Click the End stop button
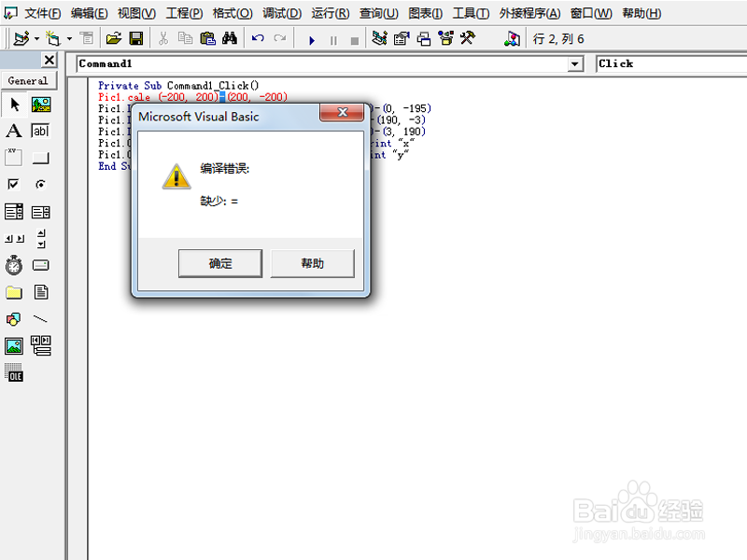This screenshot has height=560, width=747. (355, 41)
